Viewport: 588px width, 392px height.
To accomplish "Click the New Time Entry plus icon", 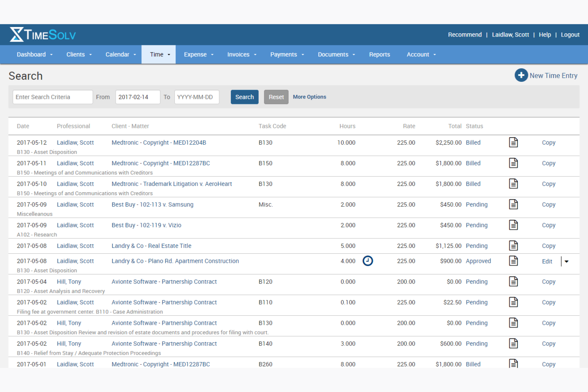I will 521,75.
